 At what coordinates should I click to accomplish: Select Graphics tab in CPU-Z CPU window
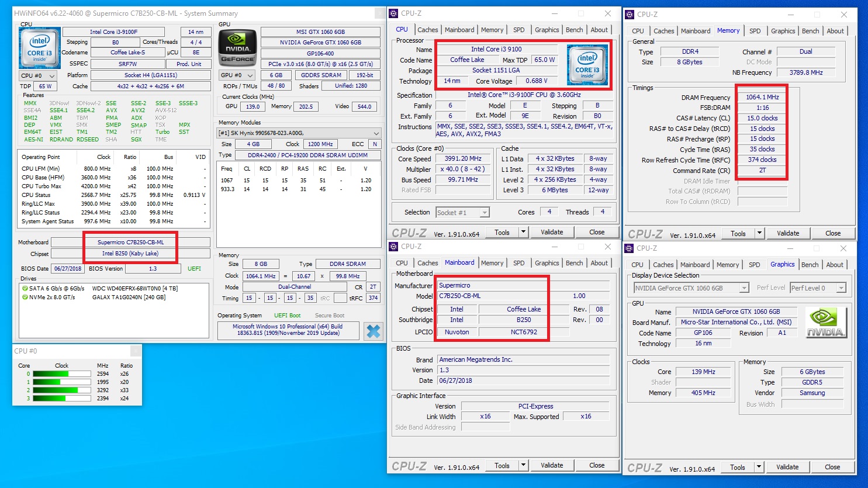point(547,30)
